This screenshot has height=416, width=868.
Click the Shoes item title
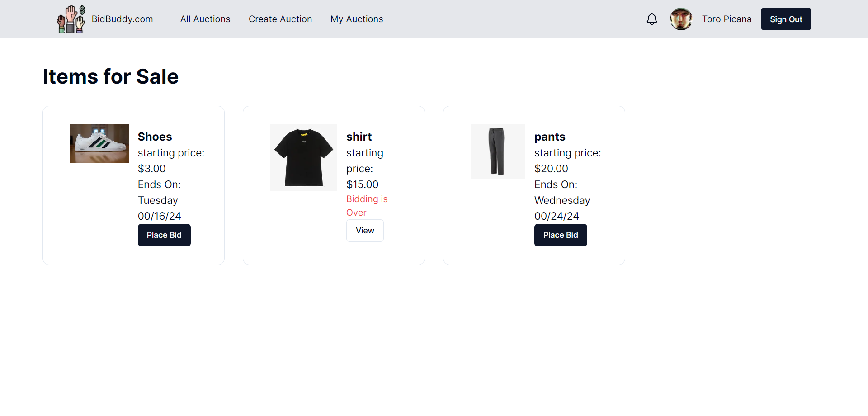pos(155,137)
